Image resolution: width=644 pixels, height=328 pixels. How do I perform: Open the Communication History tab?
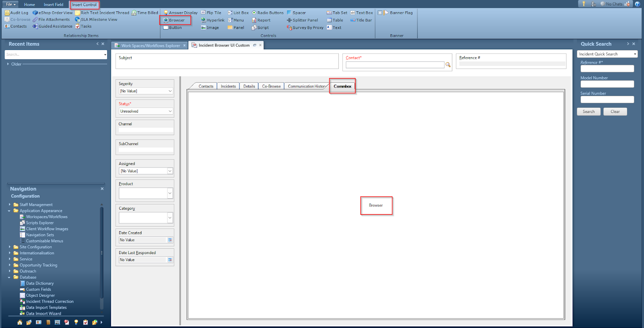[307, 86]
